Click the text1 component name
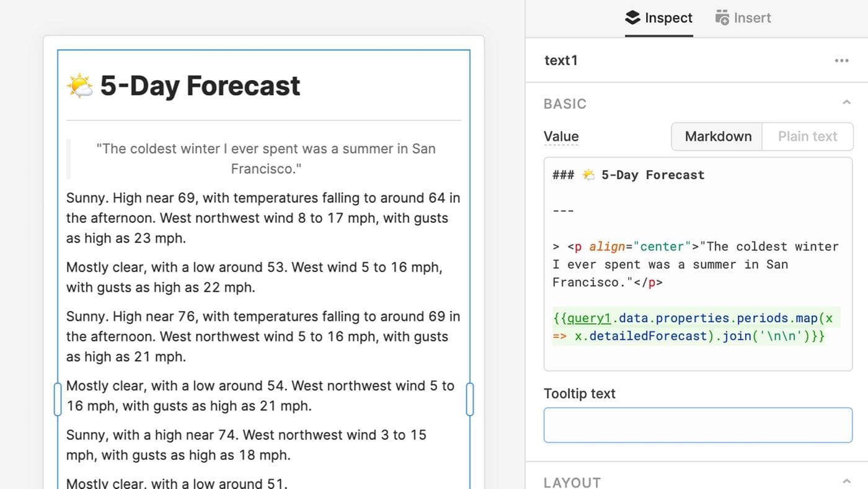The width and height of the screenshot is (868, 489). coord(561,60)
